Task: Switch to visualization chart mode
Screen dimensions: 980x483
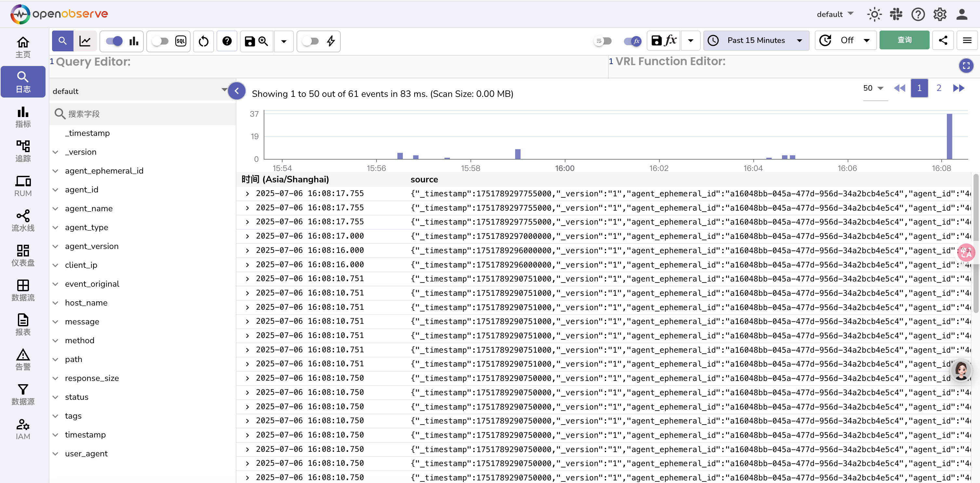Action: 85,41
